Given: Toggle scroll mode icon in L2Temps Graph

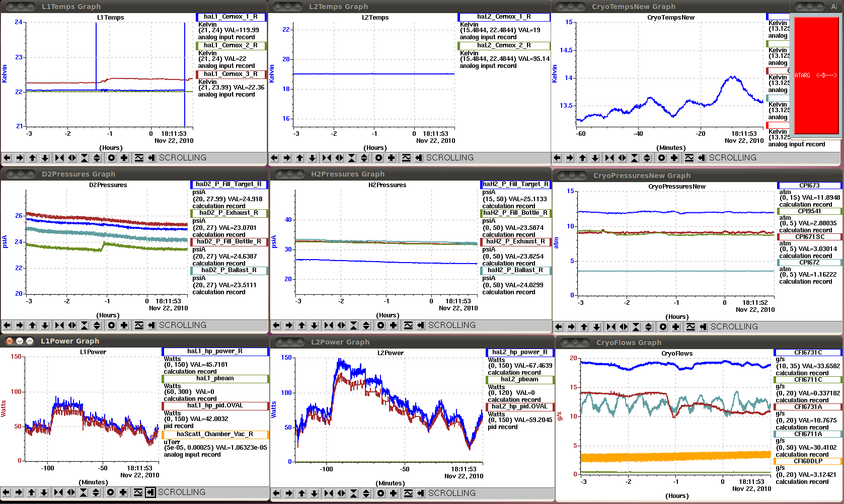Looking at the screenshot, I should click(x=419, y=158).
